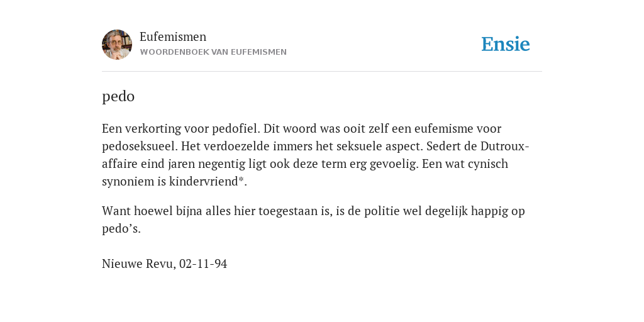Click the quote sentence starting 'Want hoewel'
The height and width of the screenshot is (322, 644).
(313, 219)
